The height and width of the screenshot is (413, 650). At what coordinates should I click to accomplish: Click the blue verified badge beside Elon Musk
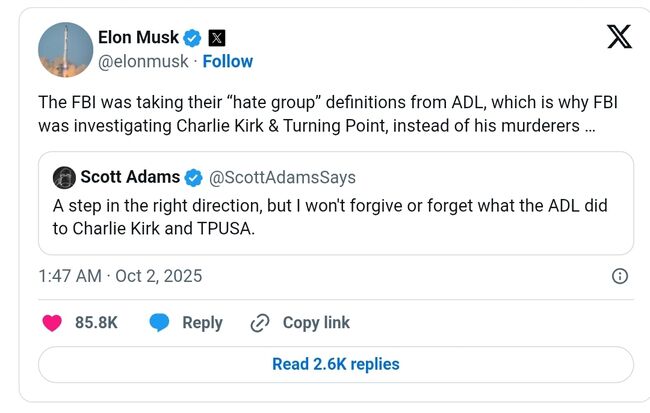194,38
